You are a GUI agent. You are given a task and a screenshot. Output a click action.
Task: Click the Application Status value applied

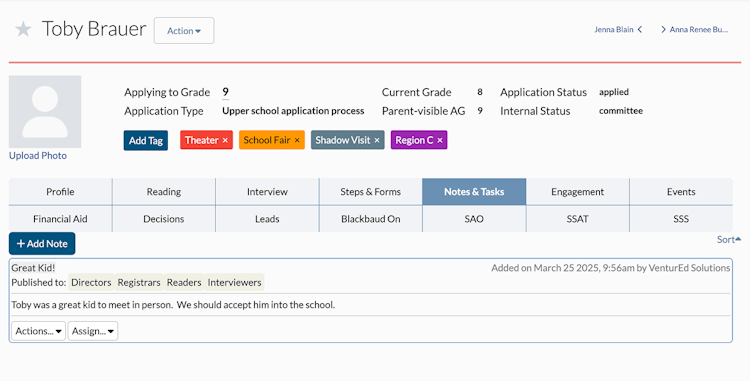point(614,92)
